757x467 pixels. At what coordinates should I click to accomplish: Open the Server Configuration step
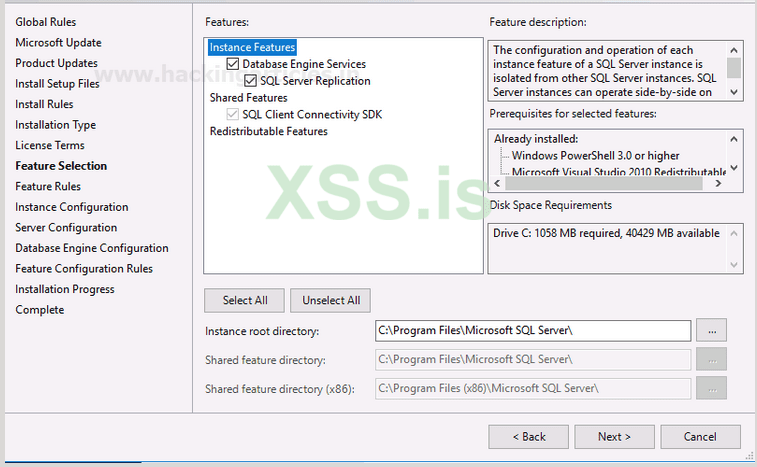pyautogui.click(x=66, y=227)
